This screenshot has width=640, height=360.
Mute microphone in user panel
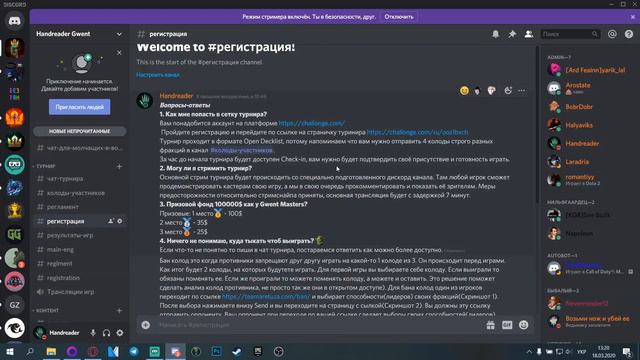click(93, 333)
